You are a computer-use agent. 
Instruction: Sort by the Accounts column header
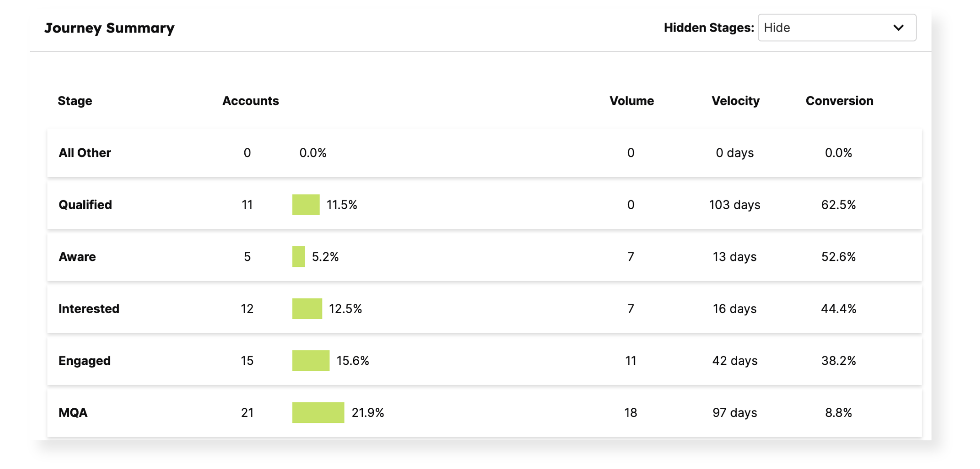click(250, 101)
